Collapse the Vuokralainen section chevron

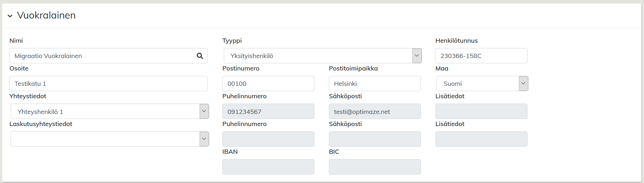click(x=10, y=16)
